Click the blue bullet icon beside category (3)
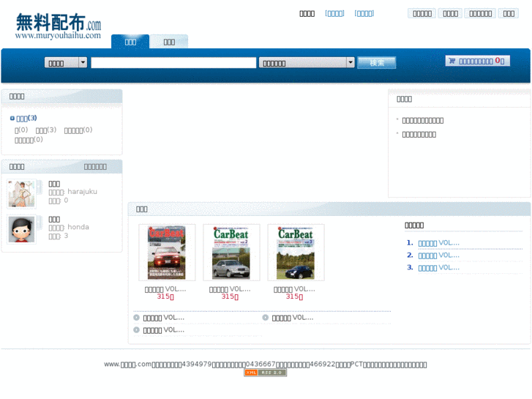Screen dimensions: 532x399 coord(12,118)
